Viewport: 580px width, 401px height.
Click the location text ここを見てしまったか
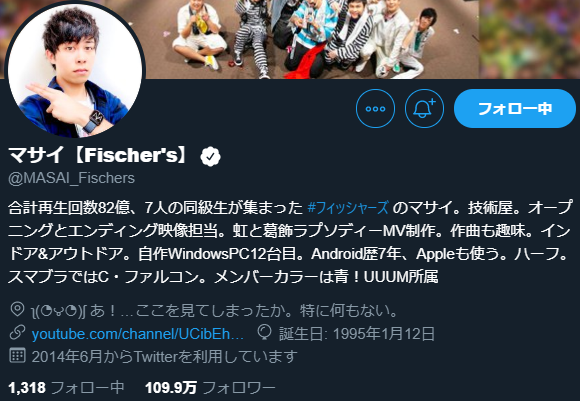click(214, 310)
